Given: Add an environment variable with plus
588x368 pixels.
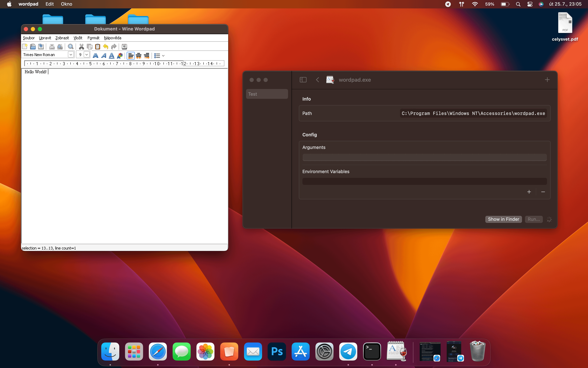Looking at the screenshot, I should [x=529, y=192].
